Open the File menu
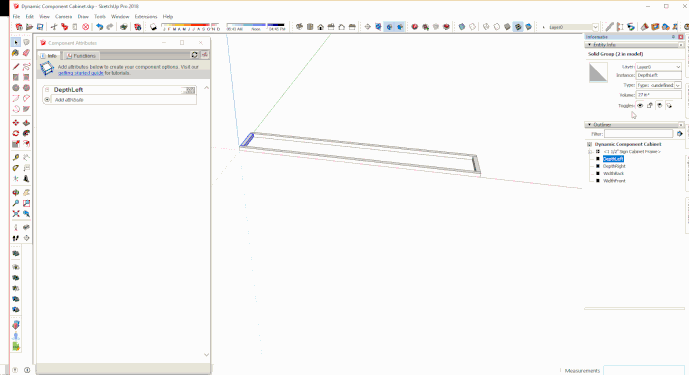Screen dimensions: 689x375 pos(16,16)
